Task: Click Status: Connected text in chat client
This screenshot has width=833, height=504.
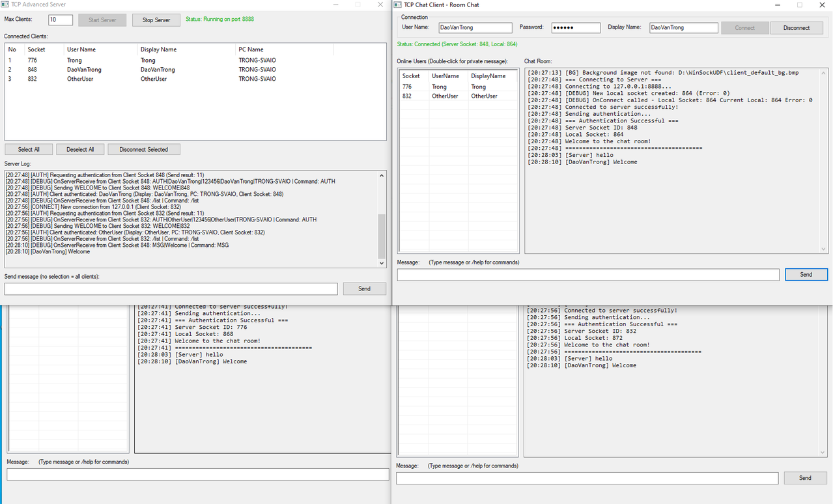Action: point(457,44)
